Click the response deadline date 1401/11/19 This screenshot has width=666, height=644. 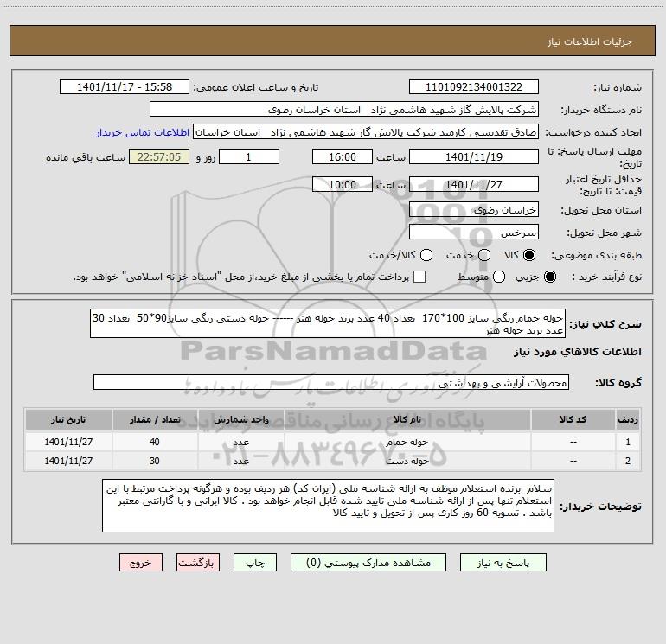coord(474,157)
